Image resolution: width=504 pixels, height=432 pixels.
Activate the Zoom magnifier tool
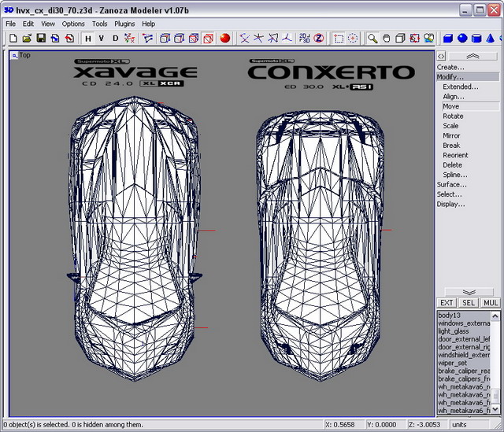[372, 38]
